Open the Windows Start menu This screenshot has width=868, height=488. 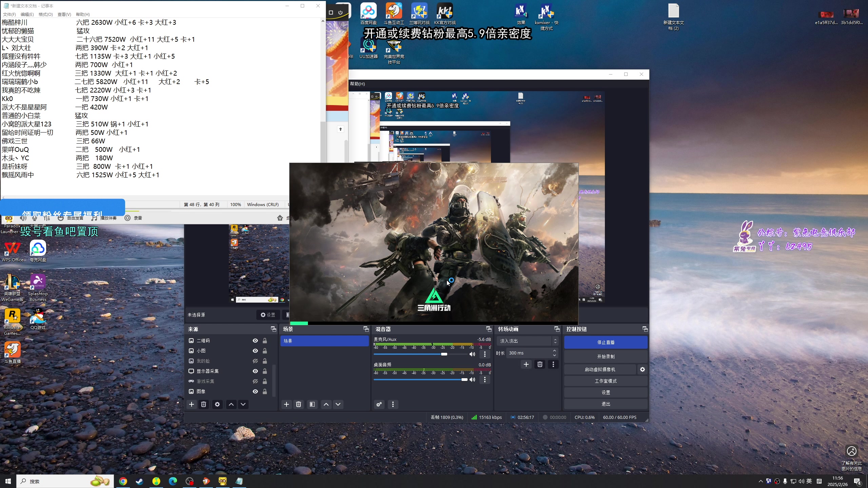click(x=8, y=481)
